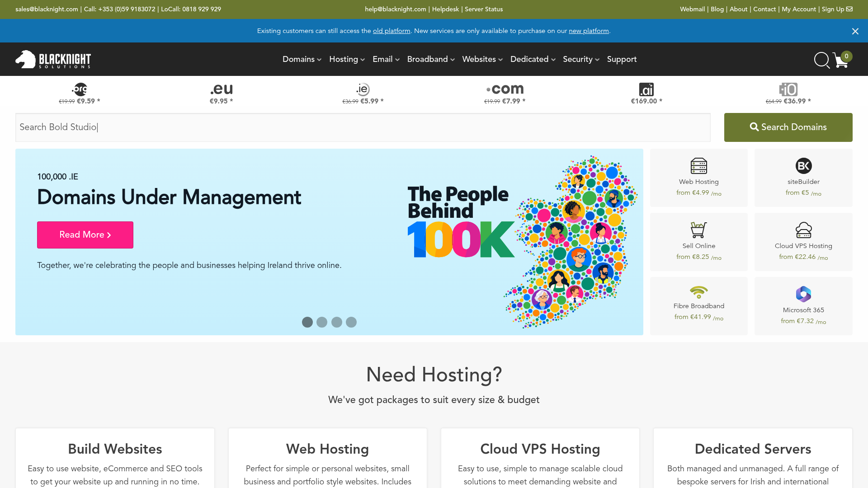Open the Blog link in top bar
The height and width of the screenshot is (488, 868).
[x=717, y=9]
